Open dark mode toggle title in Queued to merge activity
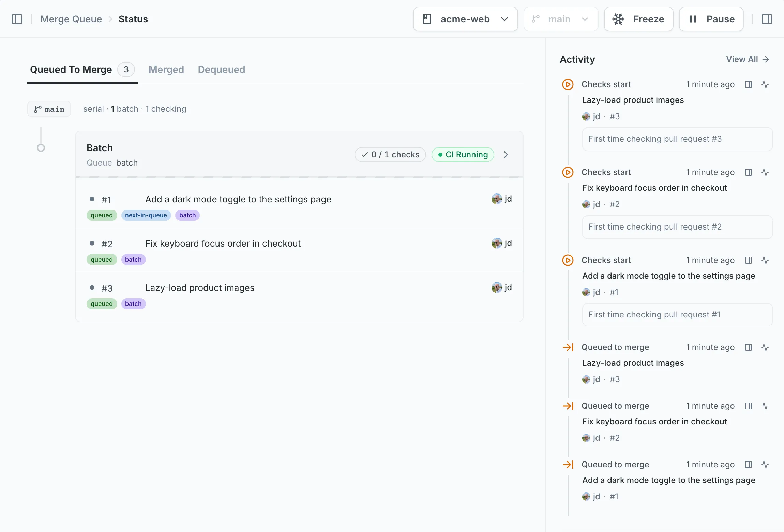Screen dimensions: 784x532 (x=668, y=480)
